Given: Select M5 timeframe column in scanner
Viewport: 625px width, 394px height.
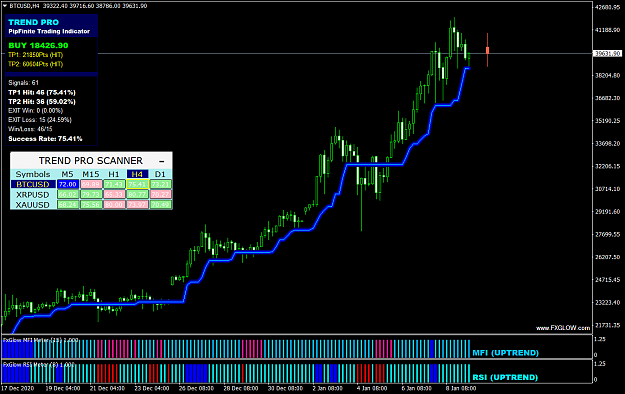Looking at the screenshot, I should click(67, 174).
